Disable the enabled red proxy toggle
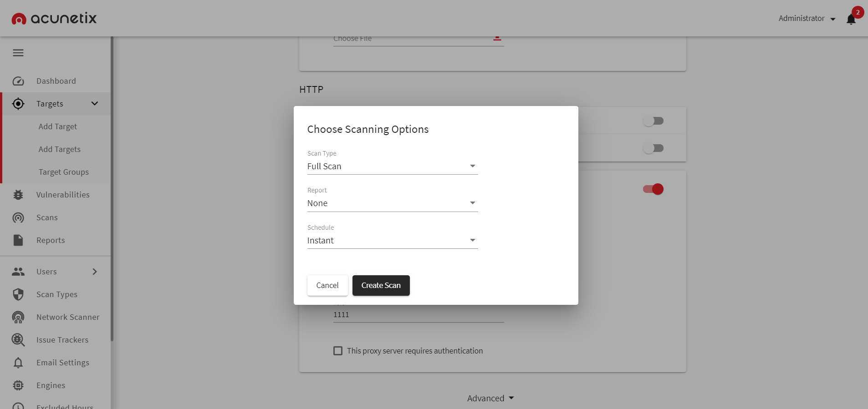 (653, 189)
